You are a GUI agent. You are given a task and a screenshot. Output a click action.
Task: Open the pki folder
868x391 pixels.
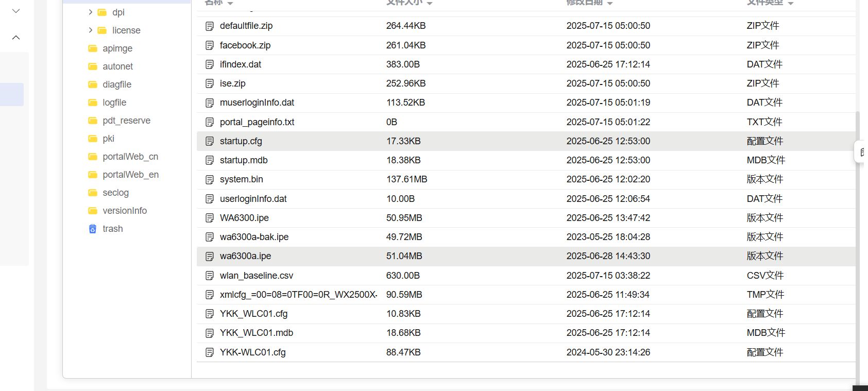[x=108, y=139]
